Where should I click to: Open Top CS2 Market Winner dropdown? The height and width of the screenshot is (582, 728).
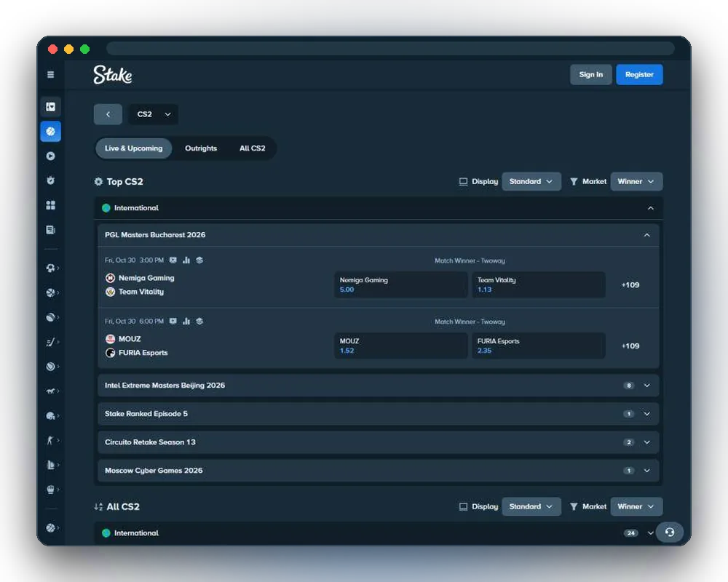pos(636,181)
